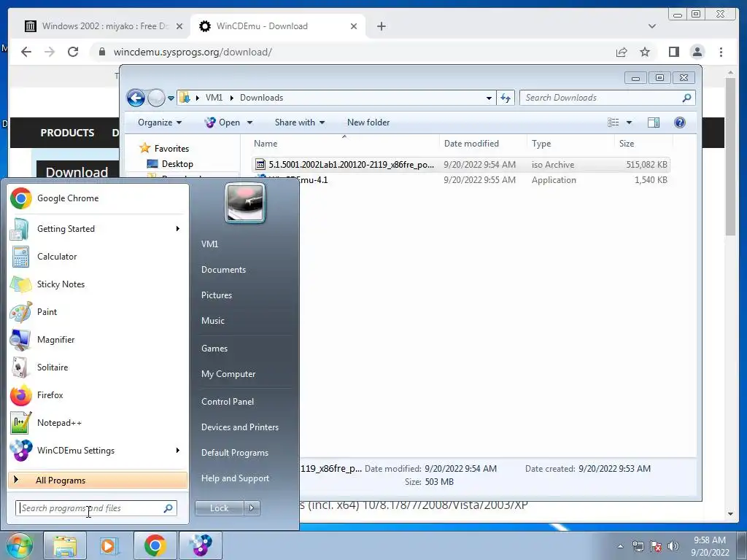Viewport: 747px width, 560px height.
Task: Open Control Panel from Start menu
Action: (228, 402)
